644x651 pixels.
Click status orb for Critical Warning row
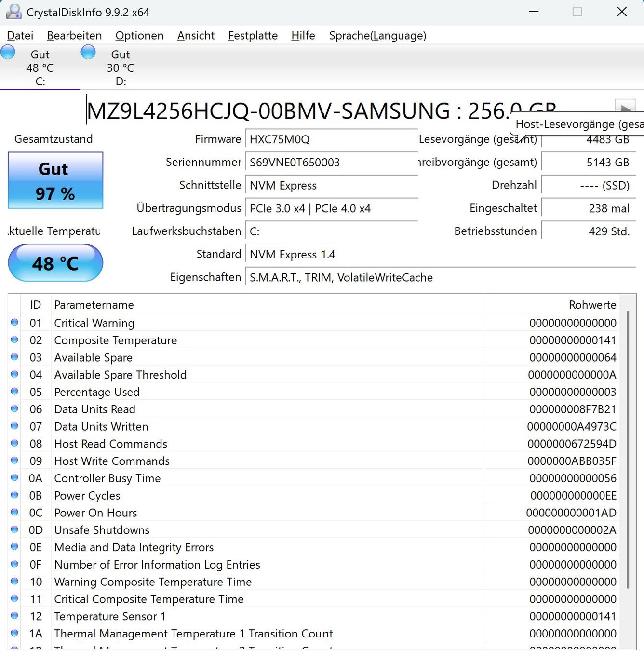[x=14, y=322]
